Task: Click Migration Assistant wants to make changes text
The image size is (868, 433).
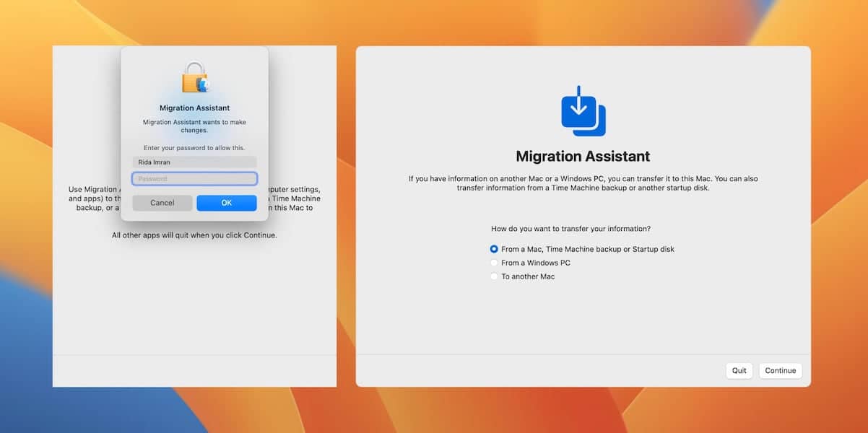Action: 194,126
